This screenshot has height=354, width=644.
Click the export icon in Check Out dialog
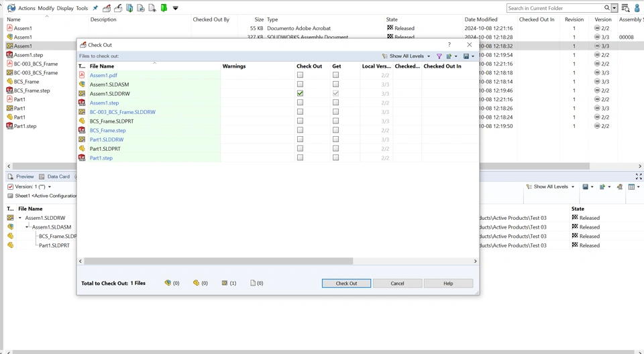click(449, 56)
